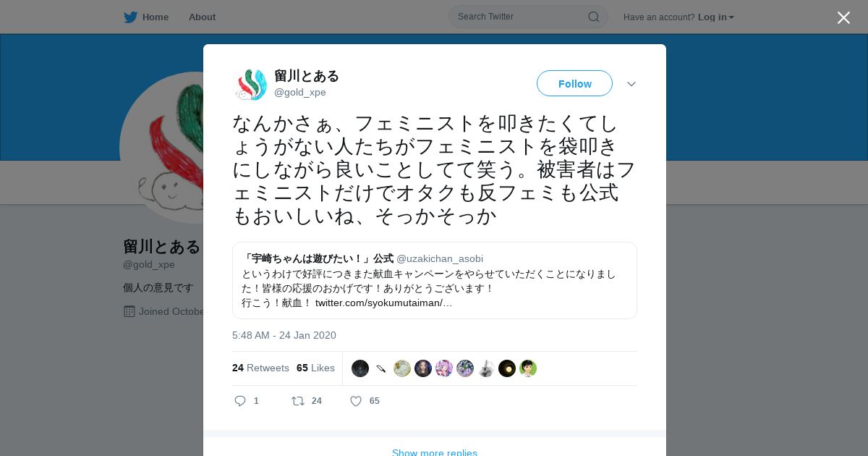868x456 pixels.
Task: Like the tweet with heart icon
Action: [356, 401]
